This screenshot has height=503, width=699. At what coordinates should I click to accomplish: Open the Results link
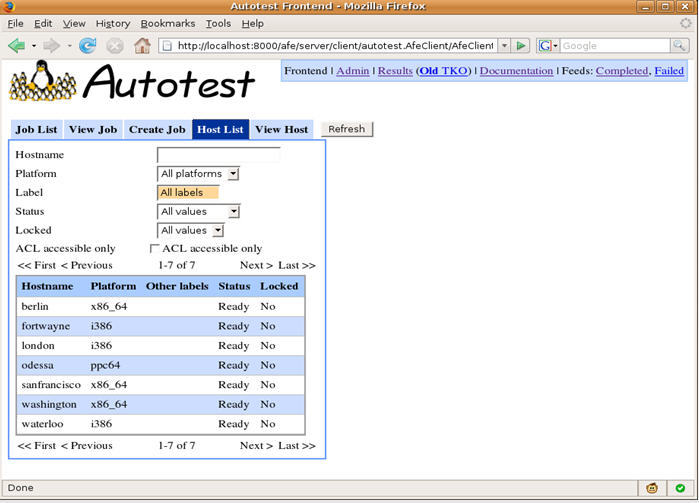(x=395, y=71)
